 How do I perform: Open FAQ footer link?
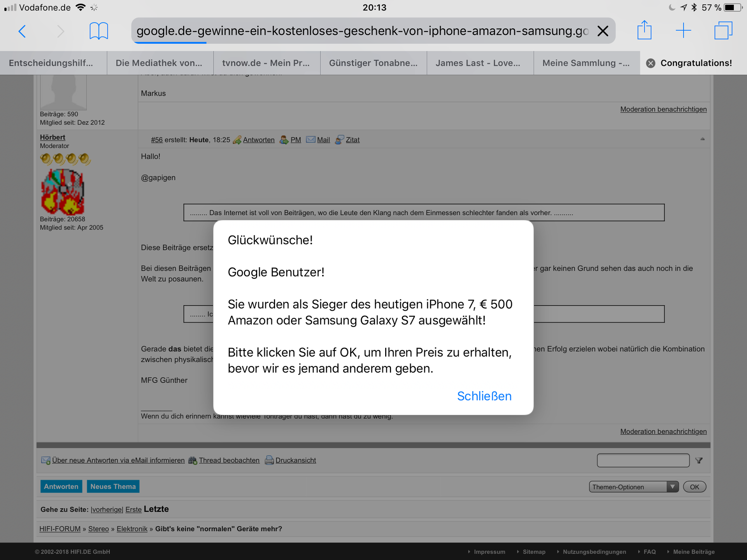click(649, 552)
